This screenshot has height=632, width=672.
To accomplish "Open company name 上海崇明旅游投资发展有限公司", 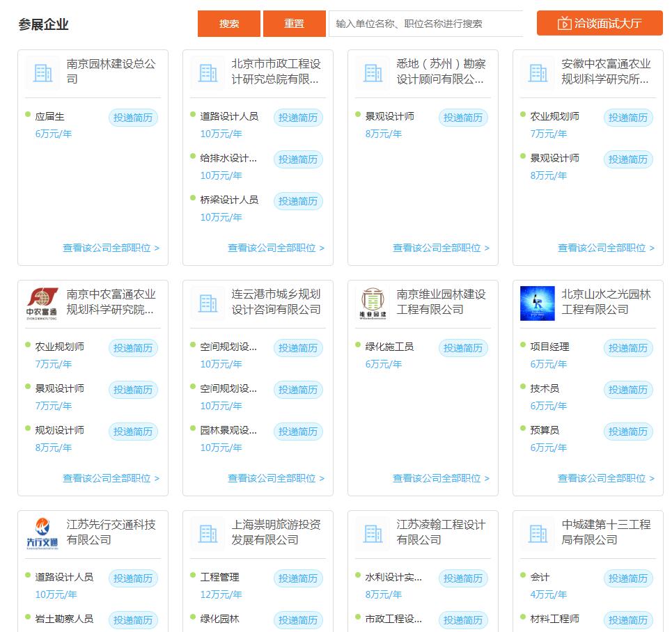I will [276, 532].
